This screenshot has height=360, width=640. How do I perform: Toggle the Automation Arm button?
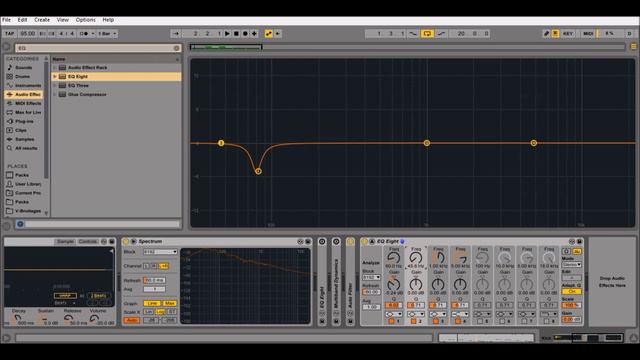pyautogui.click(x=269, y=33)
